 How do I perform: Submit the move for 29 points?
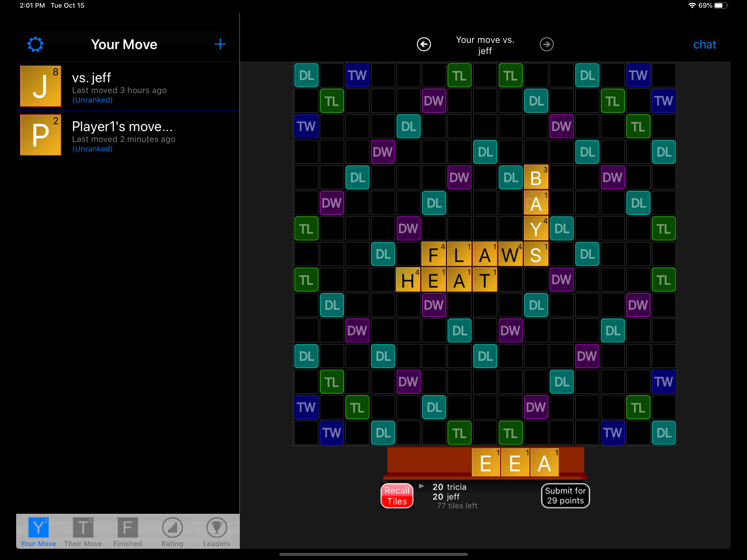point(565,495)
